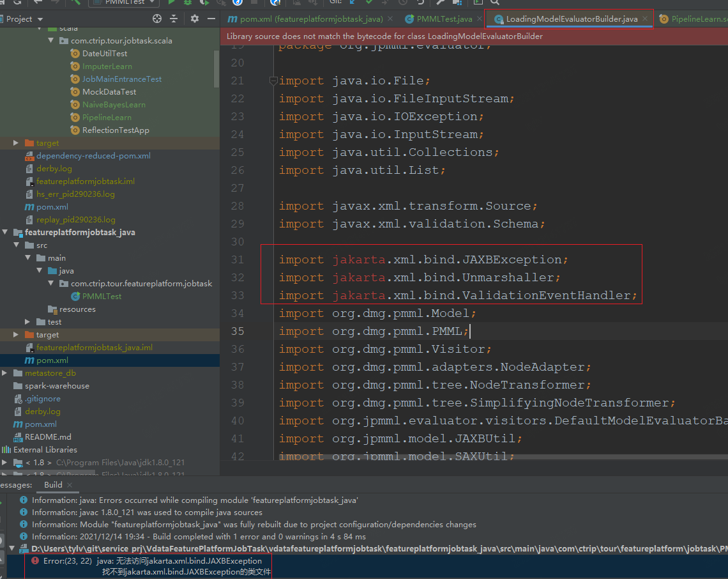Screen dimensions: 728x579
Task: Open Project panel settings gear
Action: 194,19
